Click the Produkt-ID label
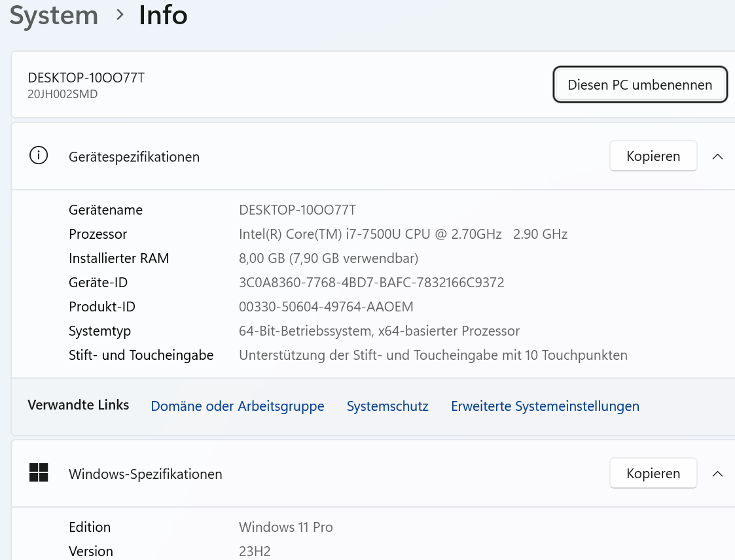 (x=101, y=306)
